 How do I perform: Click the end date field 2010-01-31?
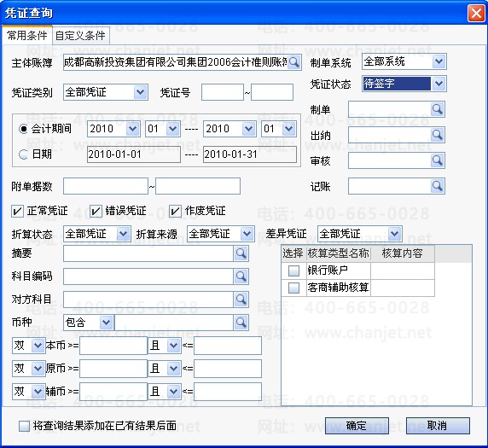click(250, 154)
